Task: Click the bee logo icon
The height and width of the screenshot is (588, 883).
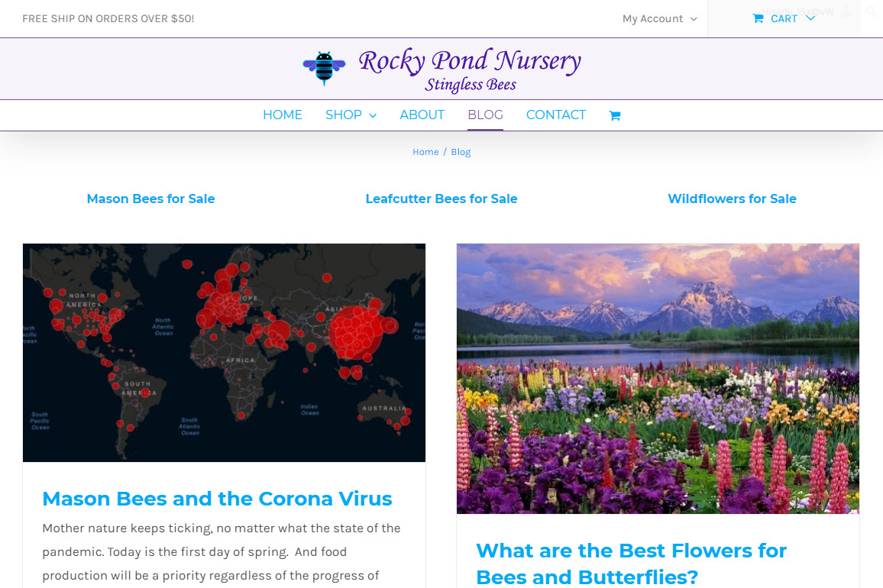Action: coord(324,68)
